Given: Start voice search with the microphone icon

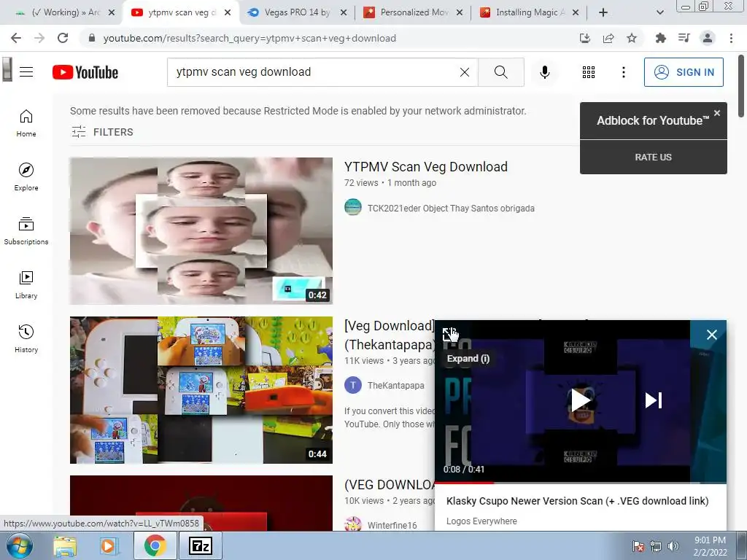Looking at the screenshot, I should 544,72.
